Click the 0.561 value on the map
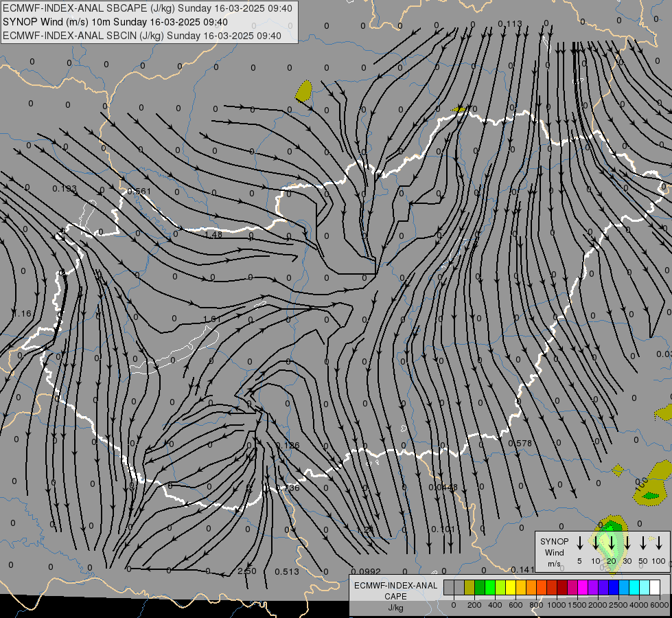Viewport: 672px width, 618px height. tap(139, 192)
